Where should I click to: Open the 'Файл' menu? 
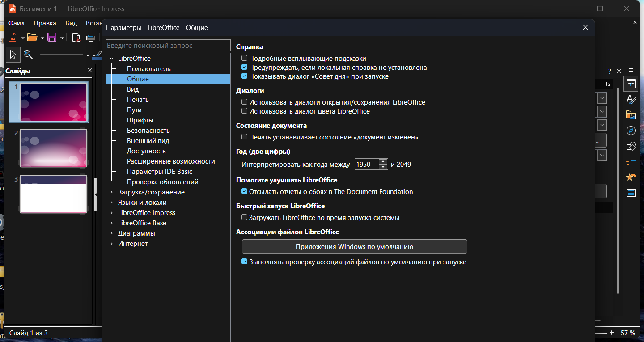point(16,23)
